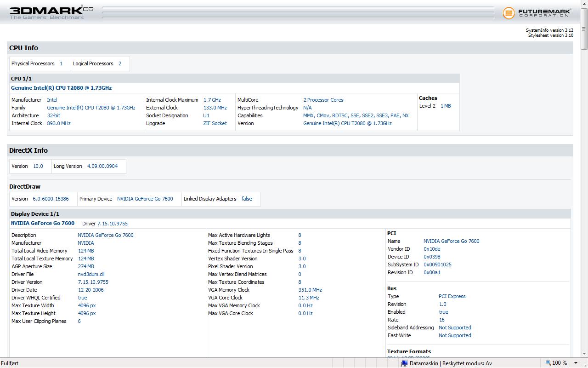Click the VGA Core Clock value 11.3 MHz
588x368 pixels.
[x=309, y=298]
